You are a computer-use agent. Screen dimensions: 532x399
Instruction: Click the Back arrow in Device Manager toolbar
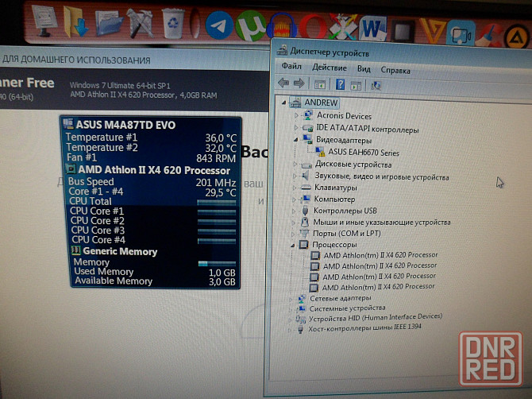pos(283,83)
